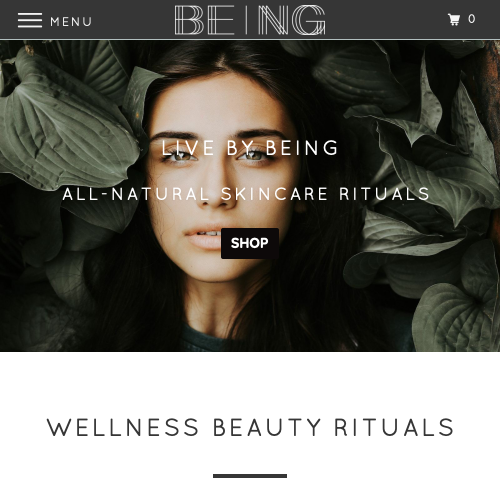This screenshot has height=500, width=500.
Task: Click the word "BEAUTY" in section heading
Action: tap(267, 427)
